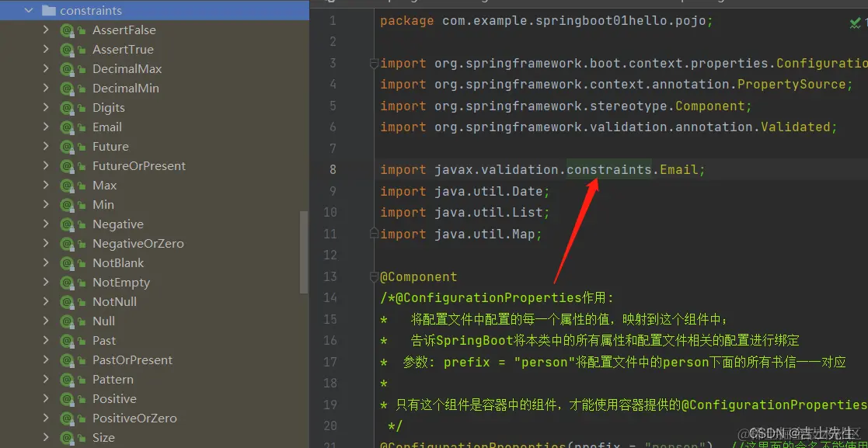Click the PastOrPresent annotation icon
Viewport: 868px width, 448px height.
pyautogui.click(x=67, y=360)
